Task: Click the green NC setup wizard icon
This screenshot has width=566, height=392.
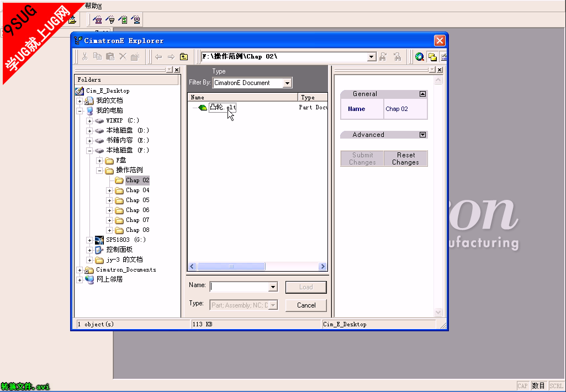Action: [123, 19]
